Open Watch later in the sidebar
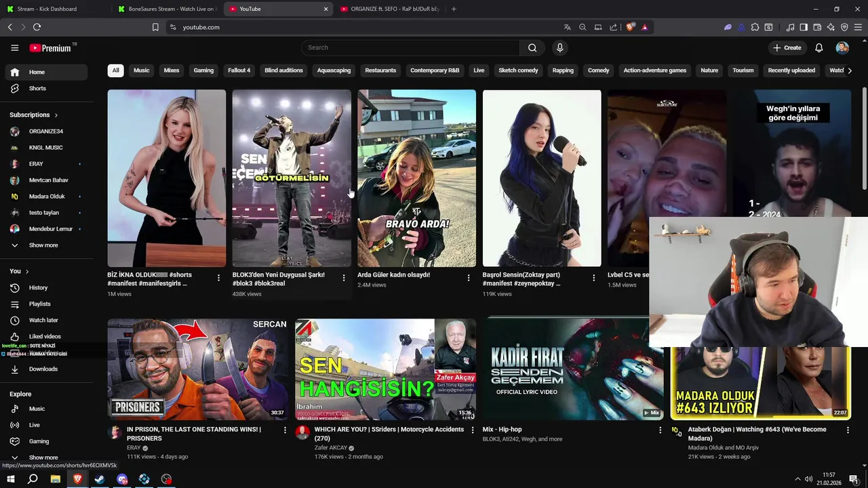This screenshot has height=488, width=868. coord(46,320)
